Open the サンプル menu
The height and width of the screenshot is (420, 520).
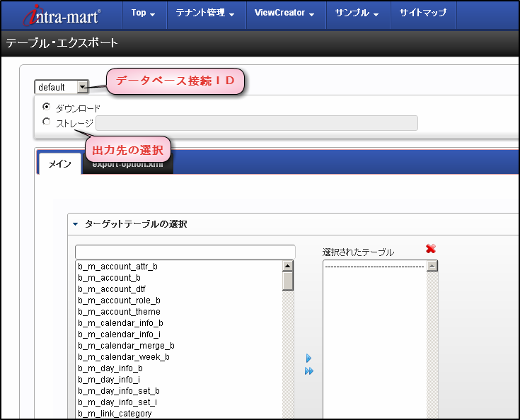click(x=357, y=13)
